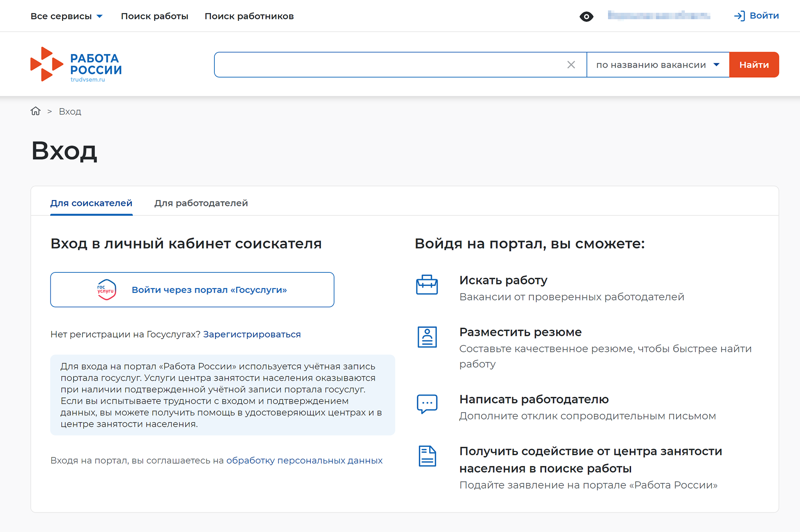This screenshot has width=800, height=532.
Task: Click the Работа России logo
Action: pos(76,64)
